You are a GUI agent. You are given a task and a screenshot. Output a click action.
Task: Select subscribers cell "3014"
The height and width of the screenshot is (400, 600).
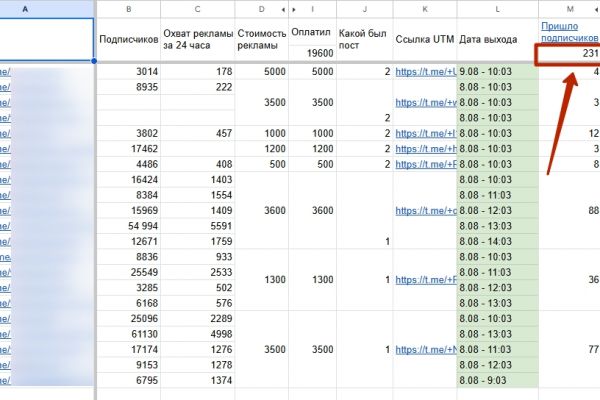click(129, 72)
